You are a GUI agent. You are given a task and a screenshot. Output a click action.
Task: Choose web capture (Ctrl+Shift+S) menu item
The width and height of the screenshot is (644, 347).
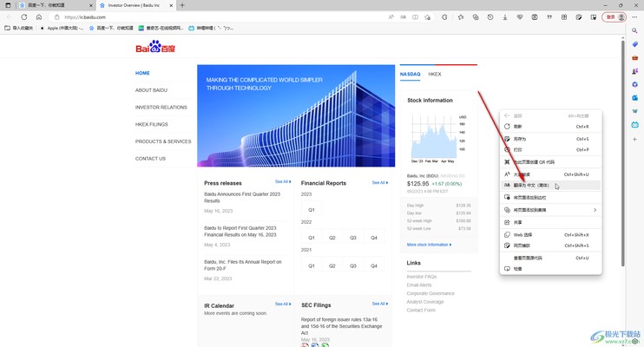[x=551, y=246]
